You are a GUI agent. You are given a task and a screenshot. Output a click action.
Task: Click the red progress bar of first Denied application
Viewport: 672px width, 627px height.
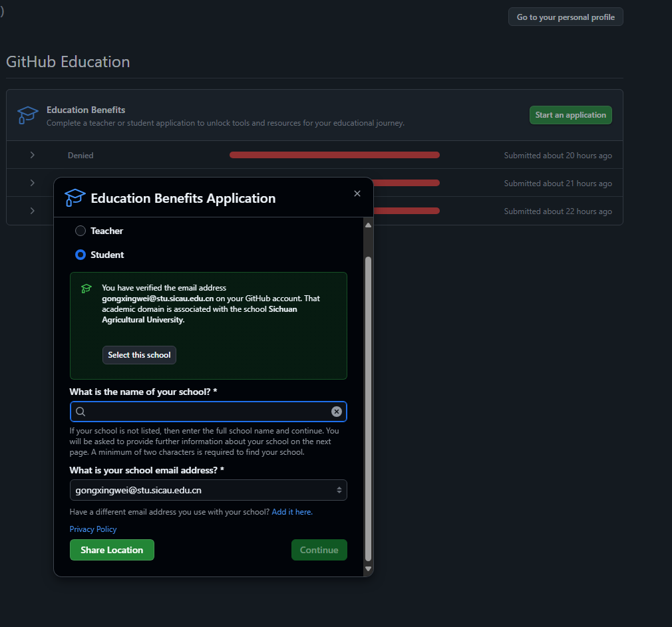coord(335,155)
